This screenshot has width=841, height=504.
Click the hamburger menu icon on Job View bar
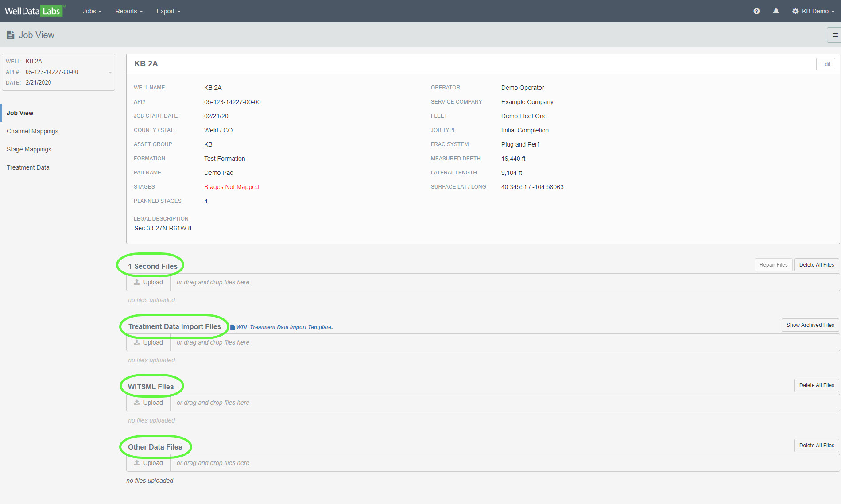tap(834, 35)
